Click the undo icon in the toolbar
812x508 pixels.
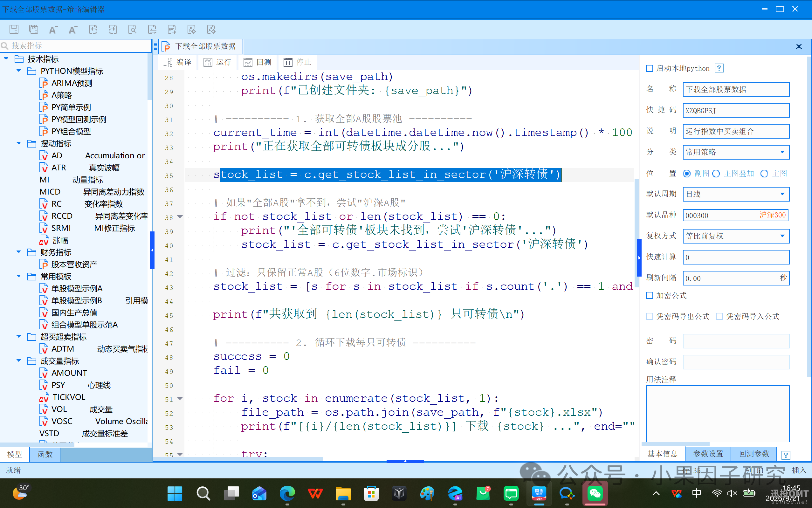coord(93,29)
